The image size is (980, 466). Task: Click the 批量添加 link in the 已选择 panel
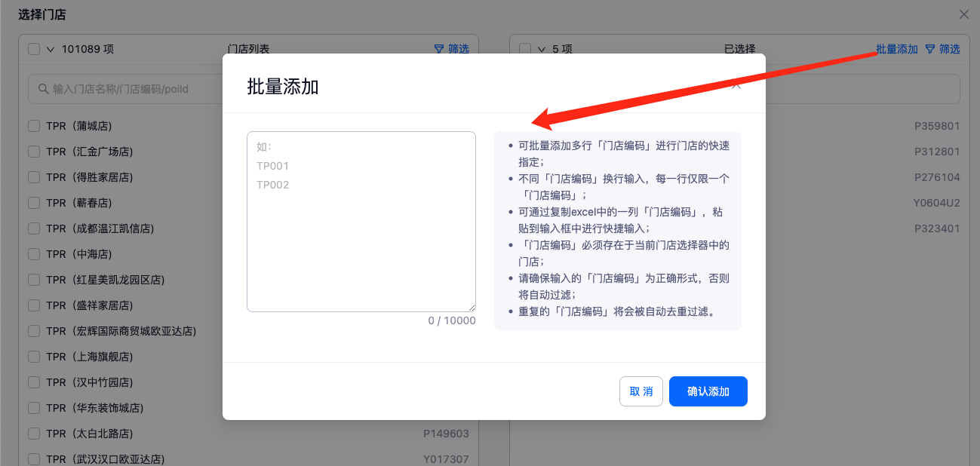896,49
